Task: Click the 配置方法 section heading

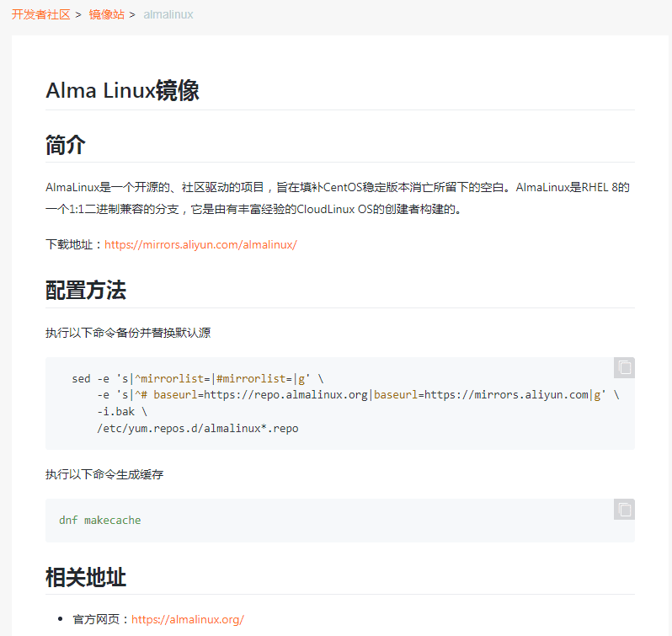Action: [86, 290]
